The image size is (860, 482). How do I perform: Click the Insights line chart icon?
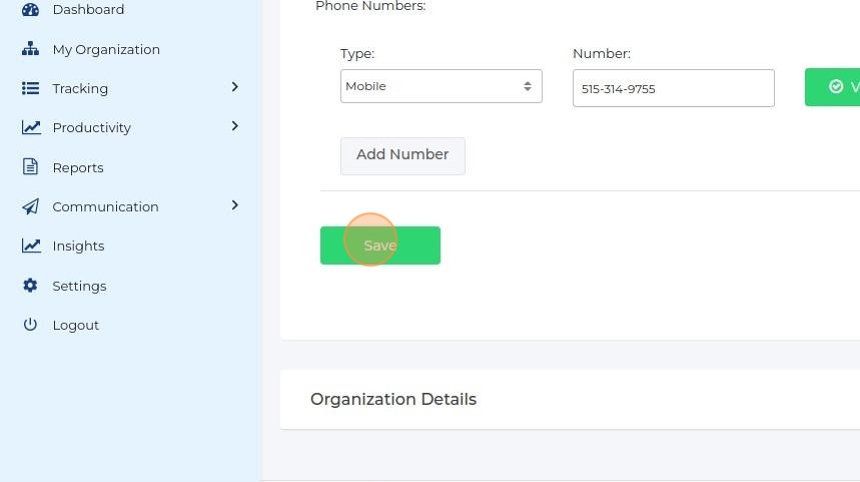[31, 246]
